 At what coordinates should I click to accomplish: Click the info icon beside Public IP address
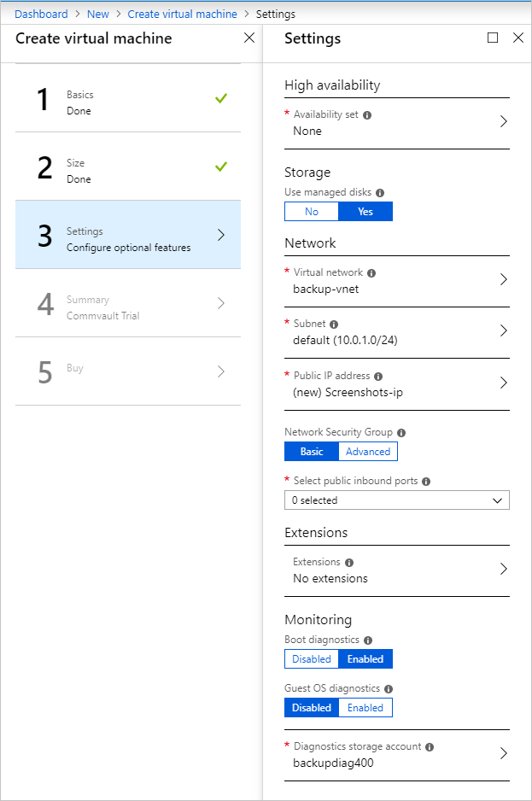click(378, 376)
